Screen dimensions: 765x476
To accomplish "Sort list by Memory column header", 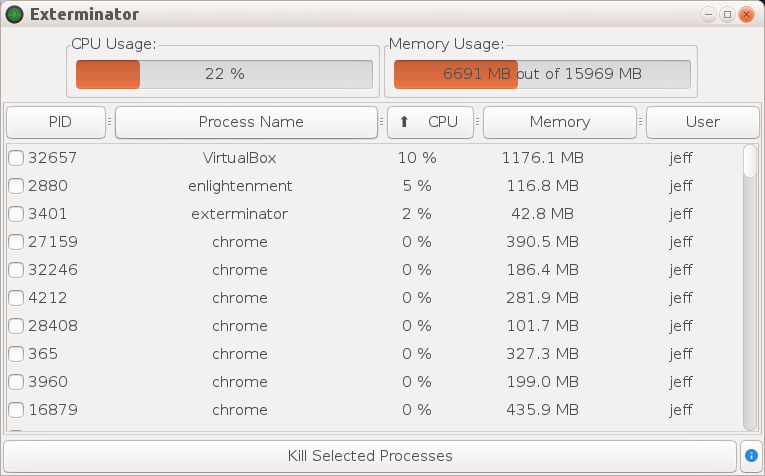I will point(559,122).
